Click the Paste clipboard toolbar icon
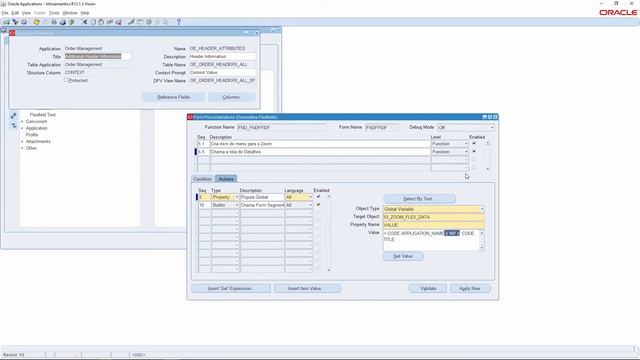This screenshot has height=360, width=640. click(101, 22)
